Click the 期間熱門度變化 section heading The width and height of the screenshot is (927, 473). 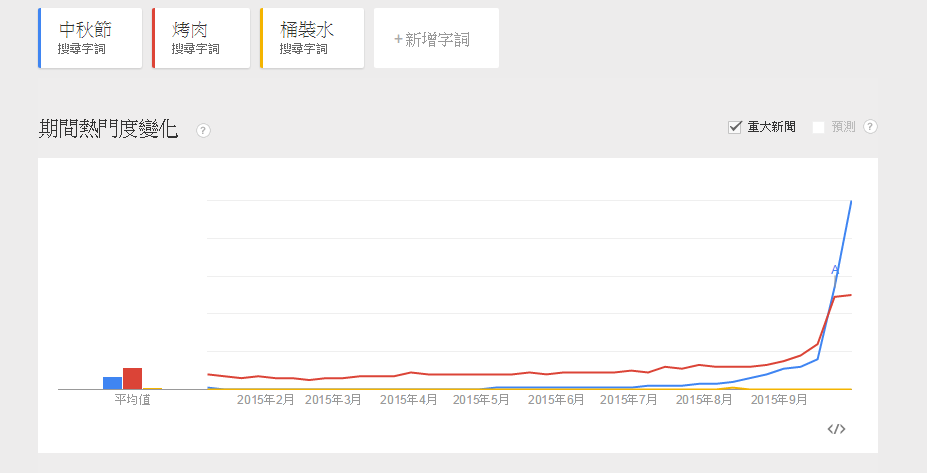108,129
